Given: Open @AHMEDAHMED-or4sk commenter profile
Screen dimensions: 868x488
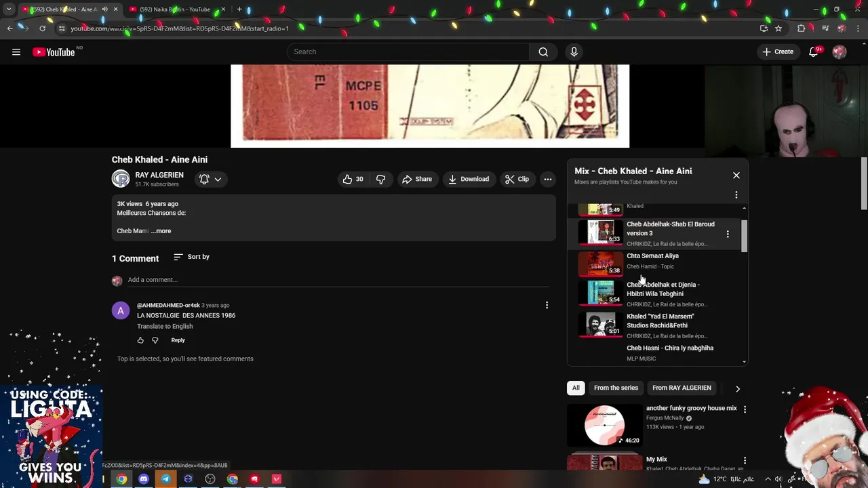Looking at the screenshot, I should (168, 306).
